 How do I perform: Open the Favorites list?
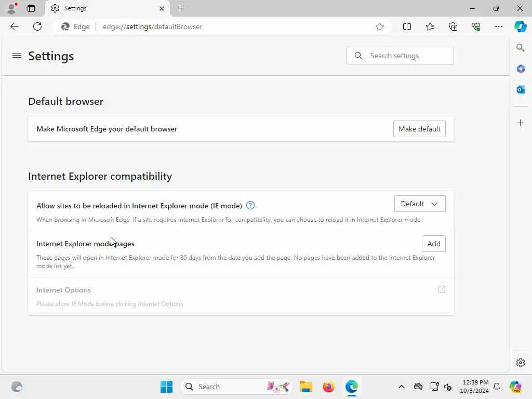click(x=430, y=26)
